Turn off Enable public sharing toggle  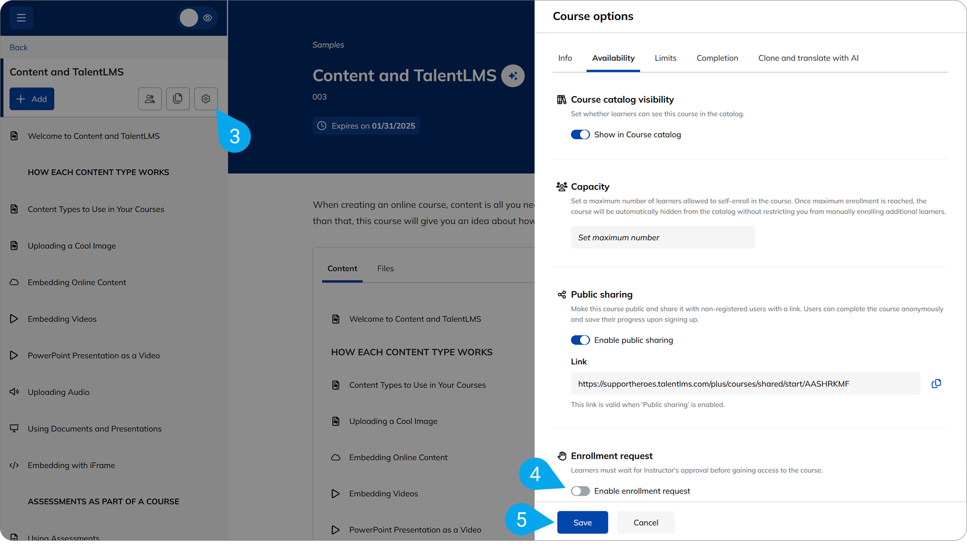tap(580, 340)
